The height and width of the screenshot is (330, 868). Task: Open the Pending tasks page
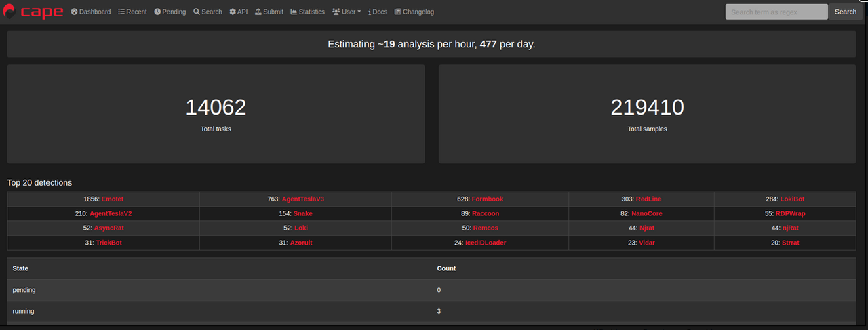tap(170, 12)
